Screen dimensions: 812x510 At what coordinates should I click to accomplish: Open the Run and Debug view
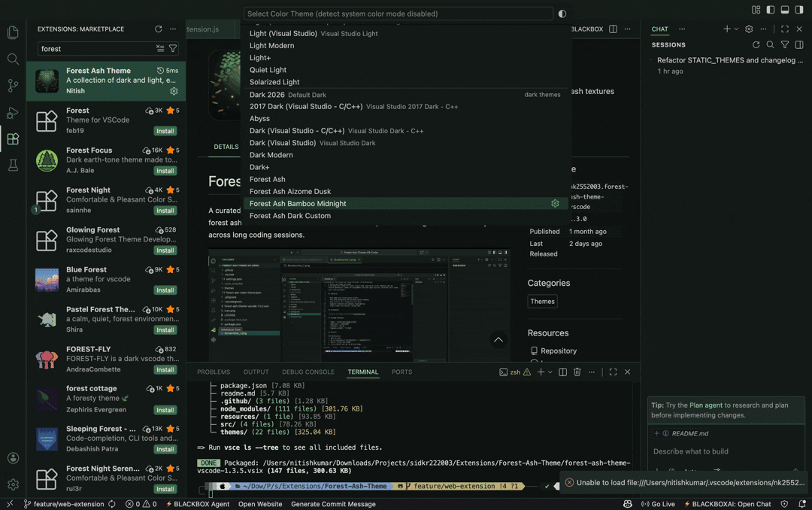click(13, 113)
